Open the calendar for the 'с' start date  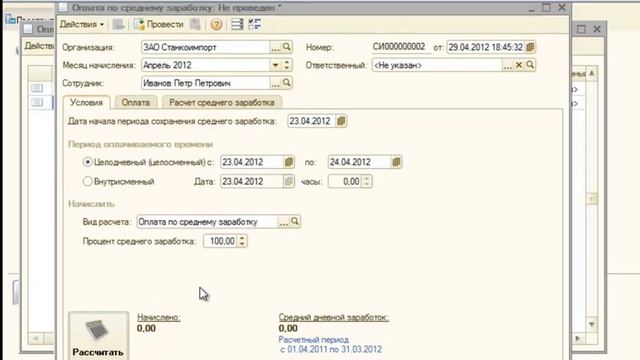pos(289,162)
